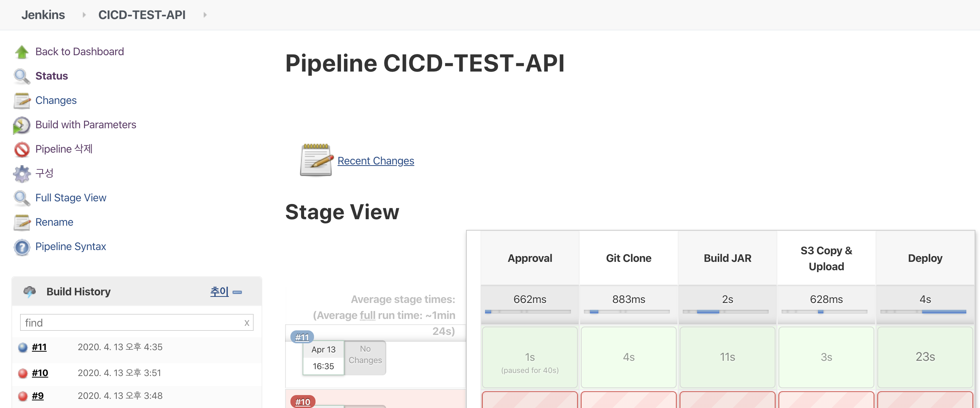Screen dimensions: 980x408
Task: Click the #11 badge in Stage View
Action: tap(302, 337)
